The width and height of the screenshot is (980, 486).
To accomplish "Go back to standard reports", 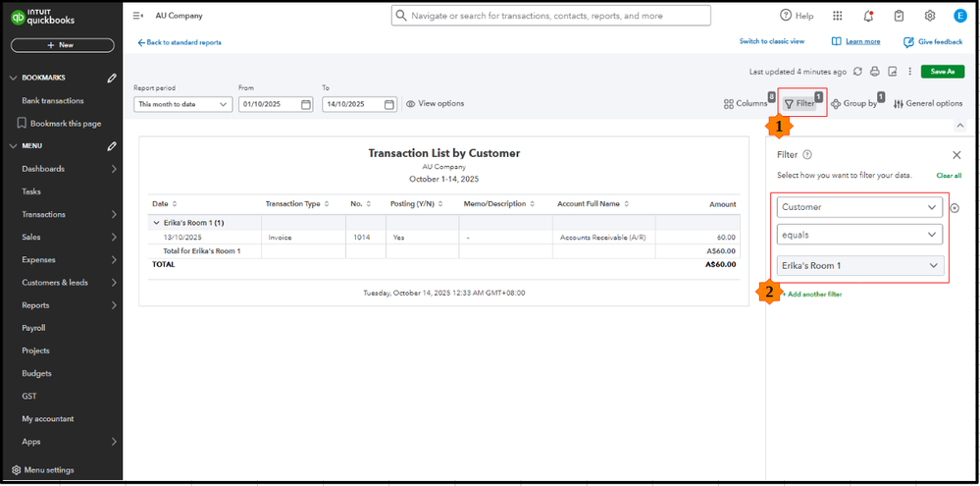I will (180, 42).
